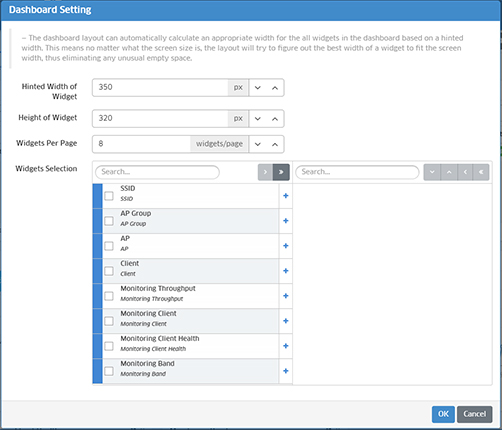This screenshot has width=502, height=430.
Task: Select the Monitoring Client Health list row
Action: pos(190,346)
